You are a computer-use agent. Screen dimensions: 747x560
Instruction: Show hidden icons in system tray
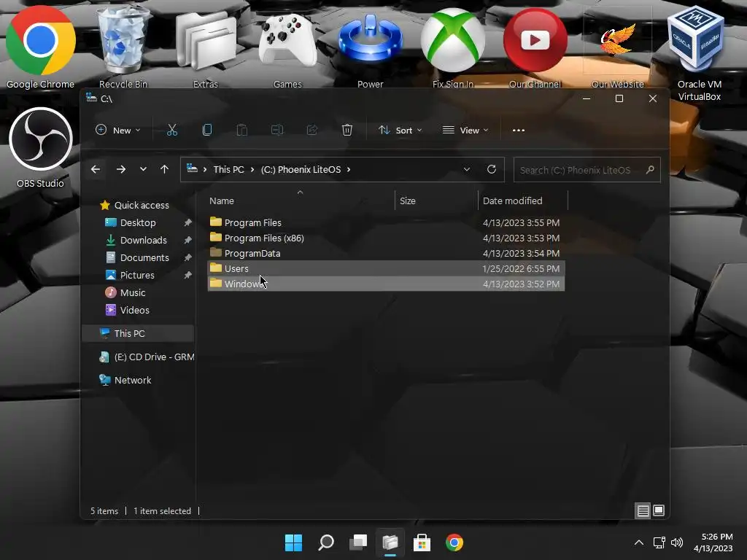coord(639,542)
